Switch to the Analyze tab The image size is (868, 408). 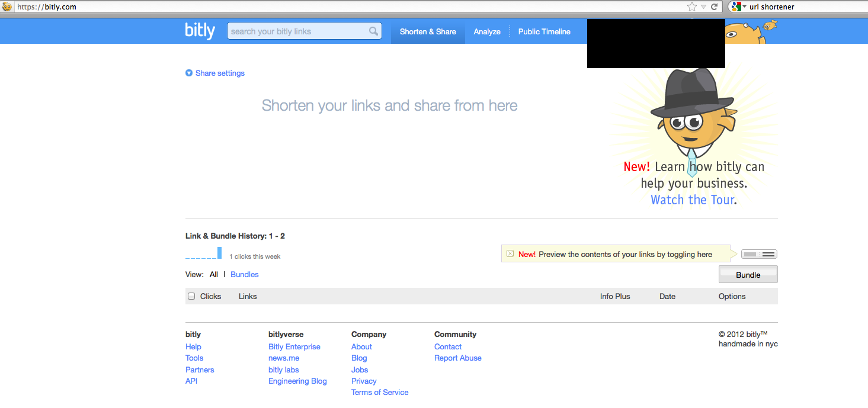click(x=487, y=31)
